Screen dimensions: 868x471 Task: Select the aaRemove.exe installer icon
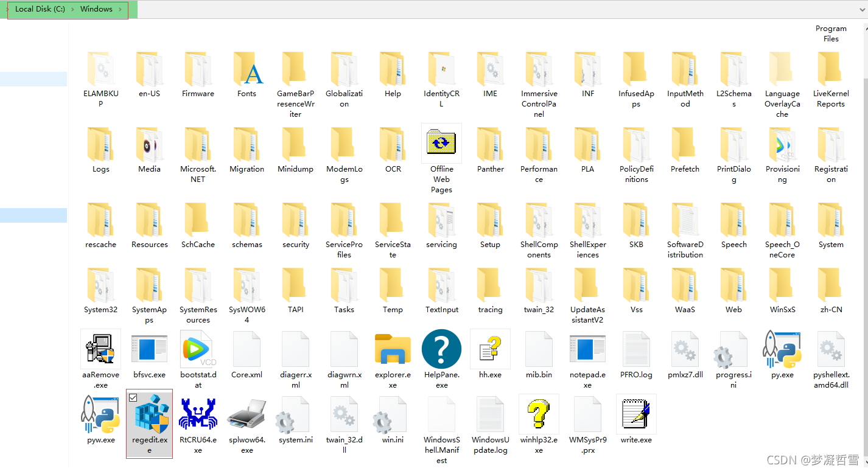(x=100, y=349)
